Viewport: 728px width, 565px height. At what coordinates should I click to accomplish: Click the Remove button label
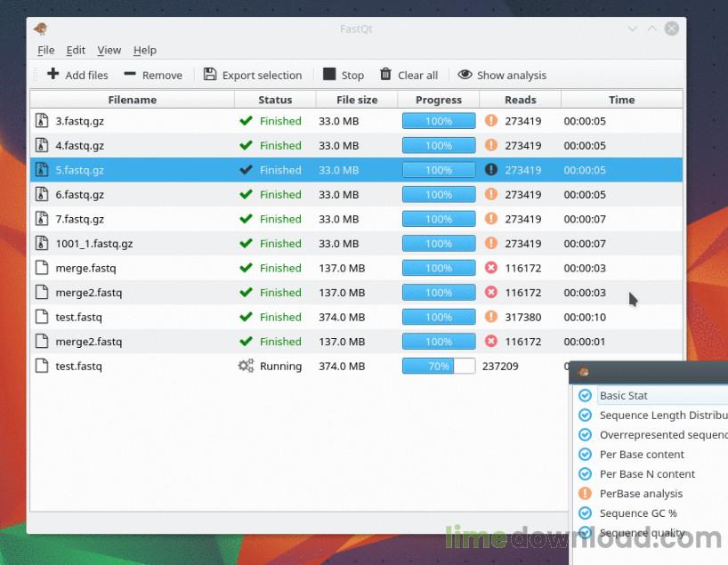pyautogui.click(x=162, y=76)
